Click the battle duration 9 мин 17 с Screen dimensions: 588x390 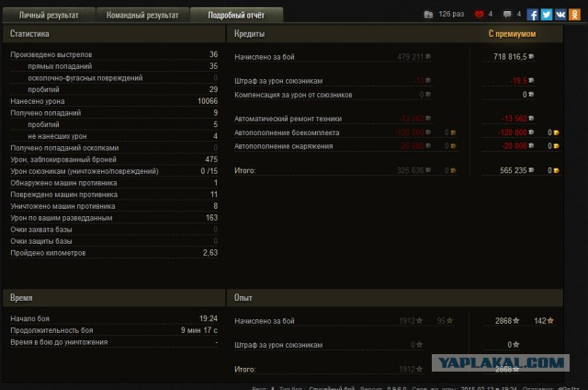point(199,330)
